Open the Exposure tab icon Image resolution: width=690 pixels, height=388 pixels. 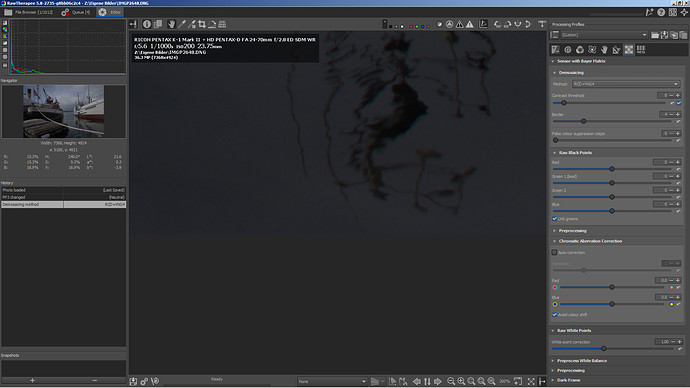pos(555,50)
